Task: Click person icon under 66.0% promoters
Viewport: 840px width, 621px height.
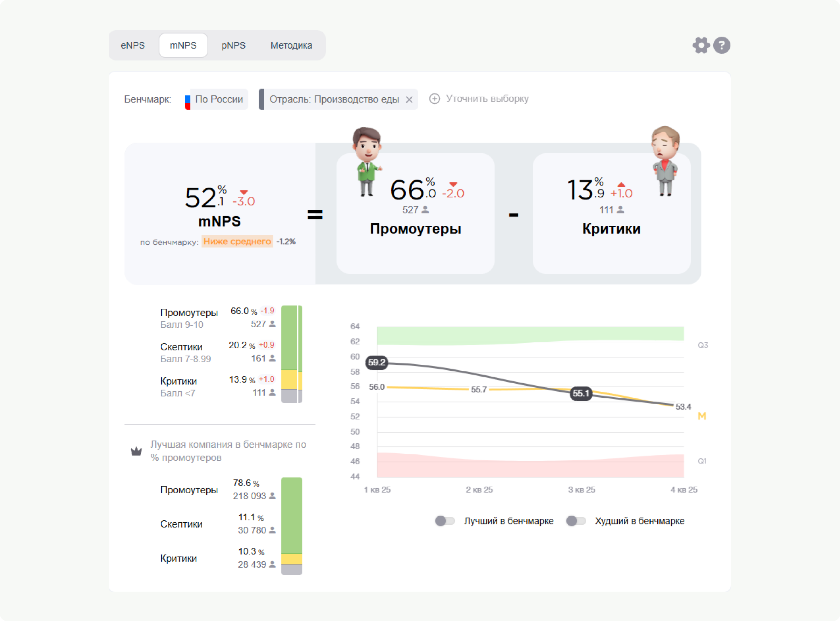Action: [425, 210]
